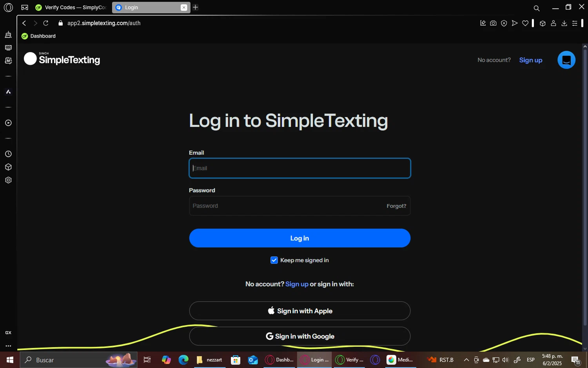Open the Downloads arrow icon

(564, 23)
